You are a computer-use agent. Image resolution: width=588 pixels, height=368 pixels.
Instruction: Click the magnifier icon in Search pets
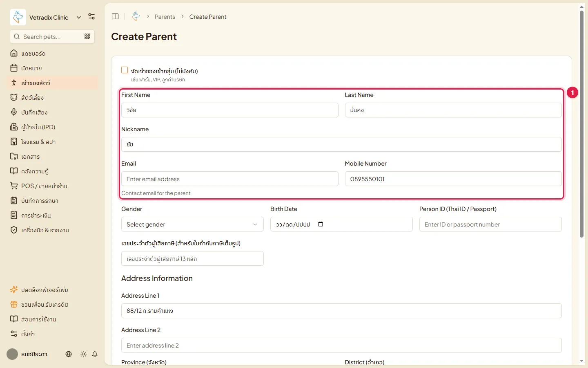point(17,36)
